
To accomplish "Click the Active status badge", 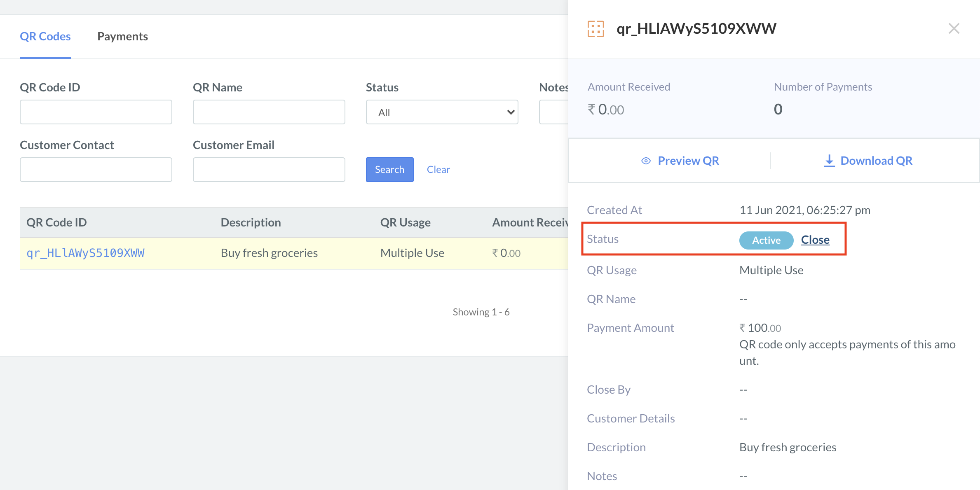I will coord(766,240).
